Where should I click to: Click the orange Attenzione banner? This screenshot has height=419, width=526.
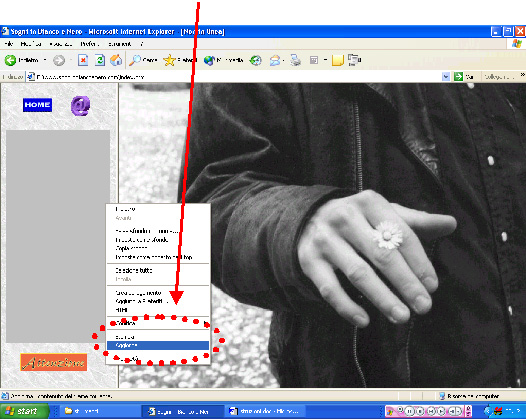pos(54,362)
